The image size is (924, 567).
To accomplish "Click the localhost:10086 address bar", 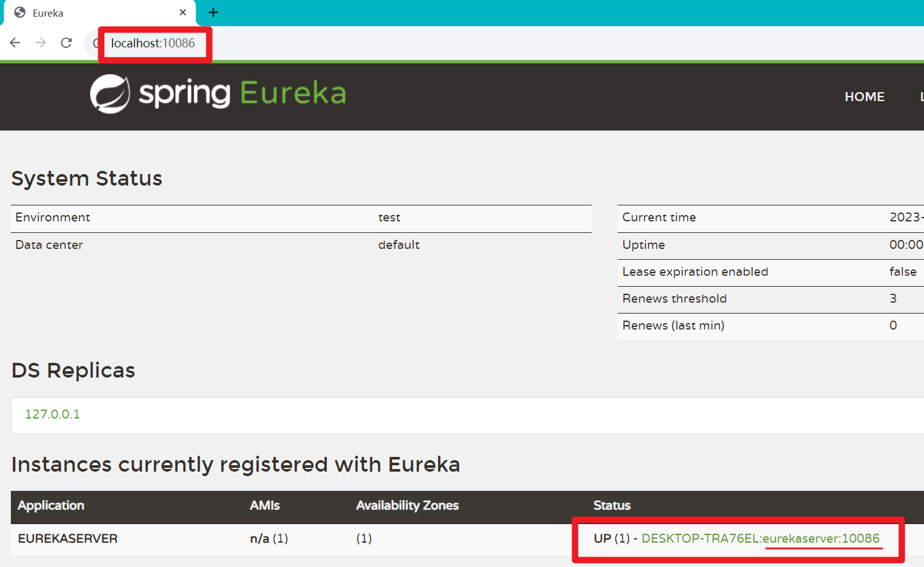I will click(x=153, y=44).
